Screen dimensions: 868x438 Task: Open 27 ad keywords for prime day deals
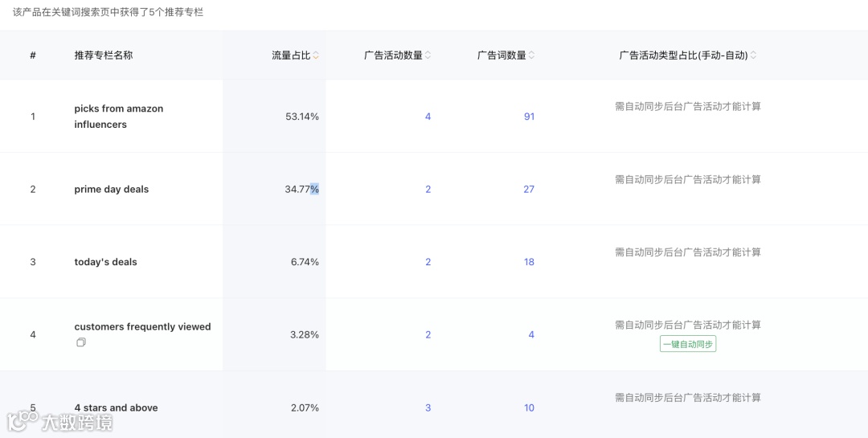coord(529,190)
